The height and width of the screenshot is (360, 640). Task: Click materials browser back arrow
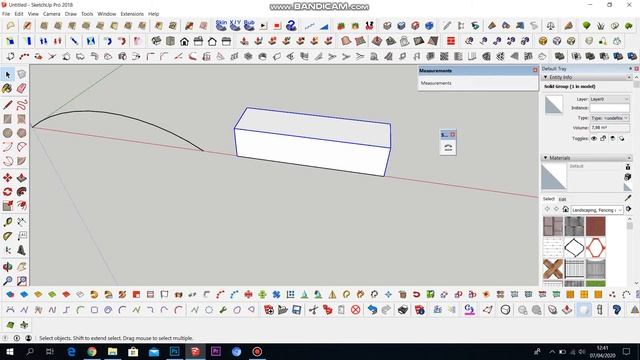[x=547, y=209]
